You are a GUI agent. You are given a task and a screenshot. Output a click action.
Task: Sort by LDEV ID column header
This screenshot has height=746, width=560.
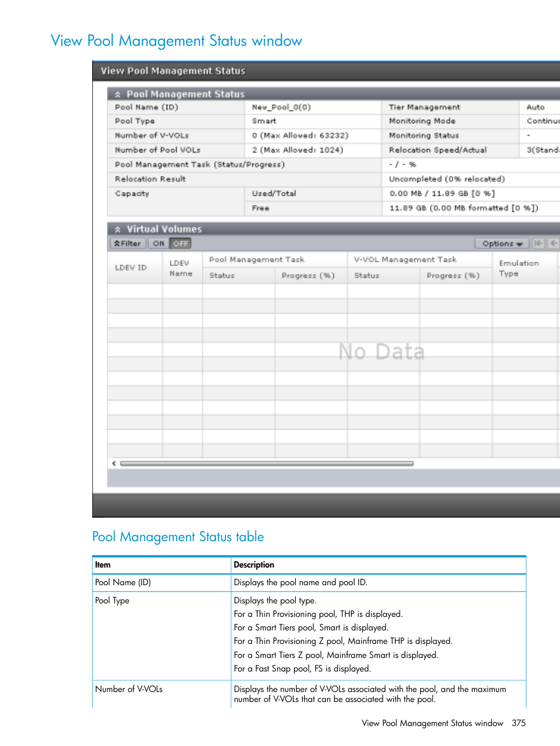135,268
